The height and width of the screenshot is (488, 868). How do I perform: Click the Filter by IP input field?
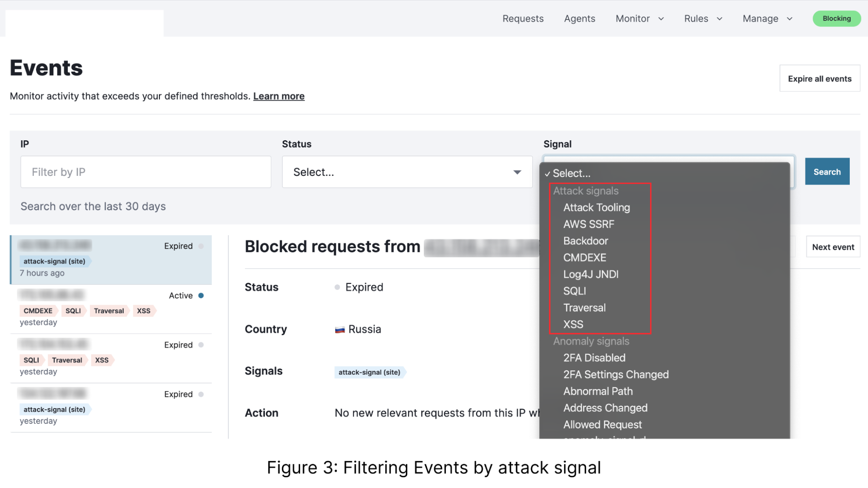[x=145, y=171]
